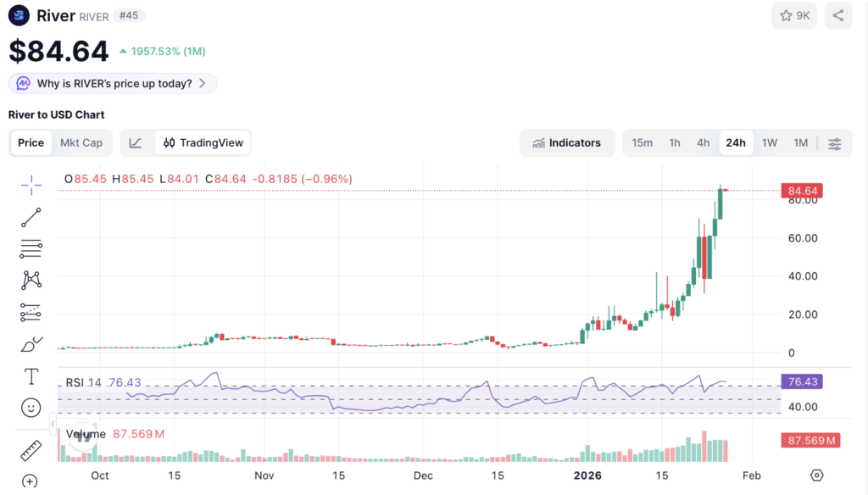This screenshot has width=868, height=495.
Task: Activate the ruler measure tool
Action: [31, 451]
